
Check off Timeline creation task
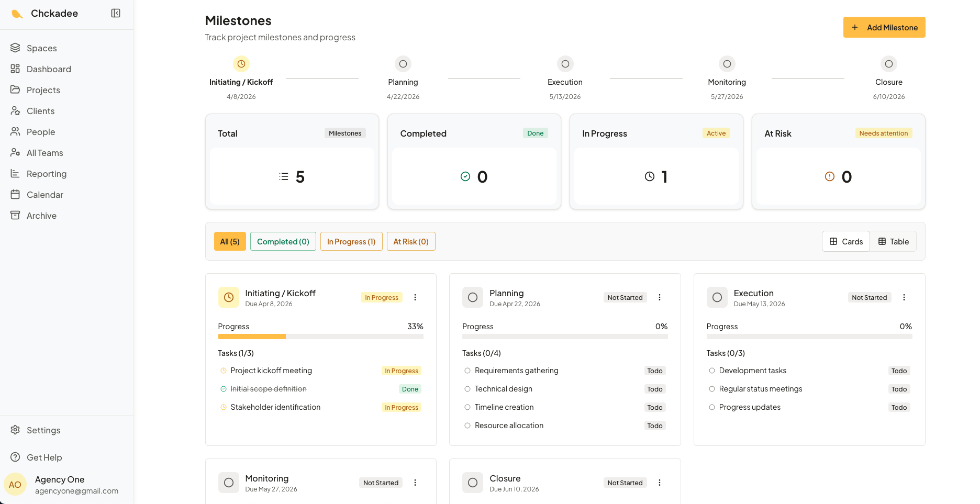click(467, 407)
